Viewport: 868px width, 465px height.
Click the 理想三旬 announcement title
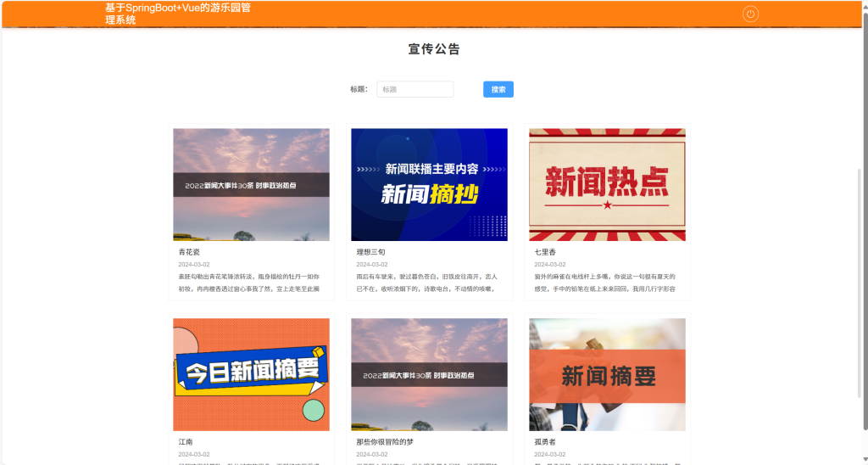(371, 252)
